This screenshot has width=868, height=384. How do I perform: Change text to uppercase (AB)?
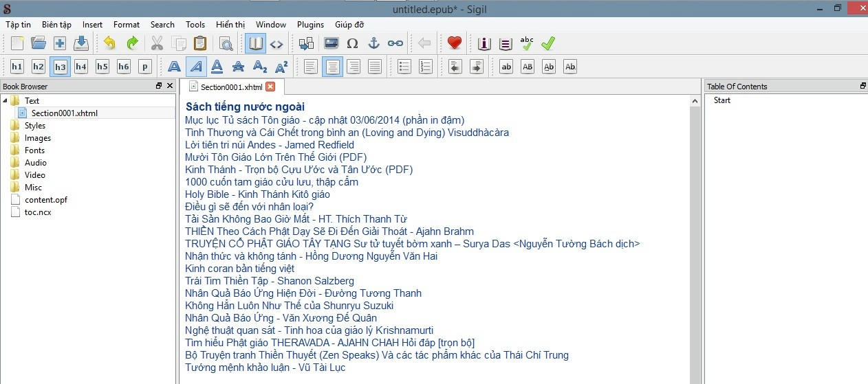528,67
